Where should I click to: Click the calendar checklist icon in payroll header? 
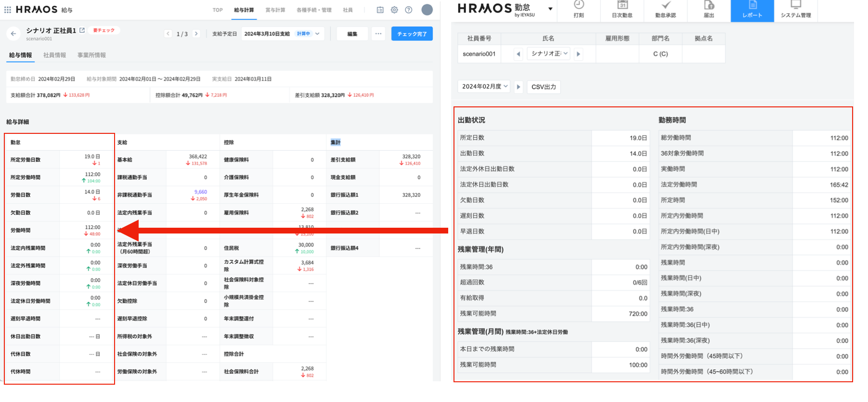pyautogui.click(x=380, y=10)
